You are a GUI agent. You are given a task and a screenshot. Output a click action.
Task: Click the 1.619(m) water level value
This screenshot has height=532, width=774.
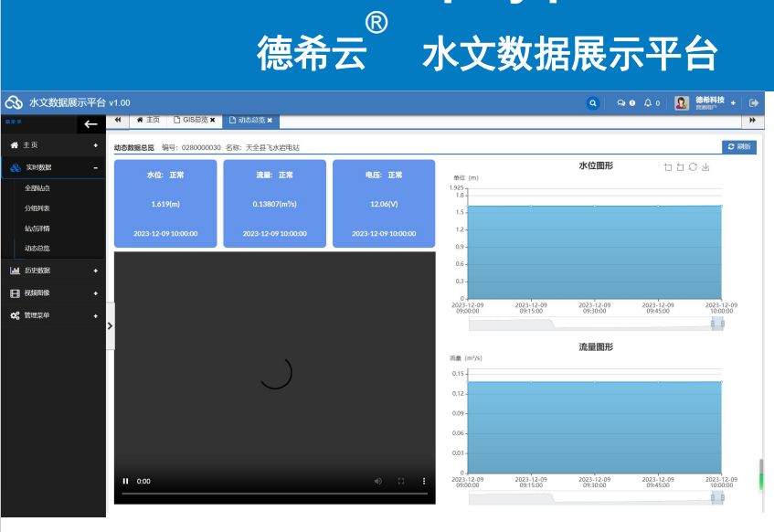coord(165,204)
